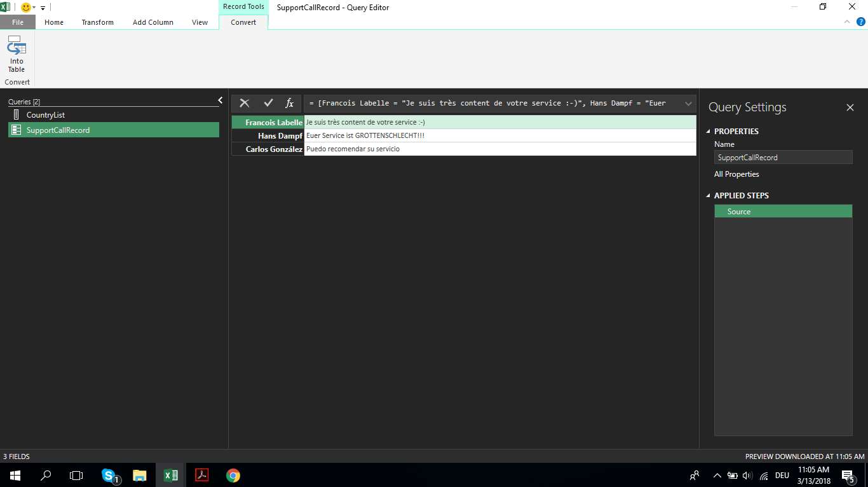Collapse the Queries pane with the chevron

[220, 100]
